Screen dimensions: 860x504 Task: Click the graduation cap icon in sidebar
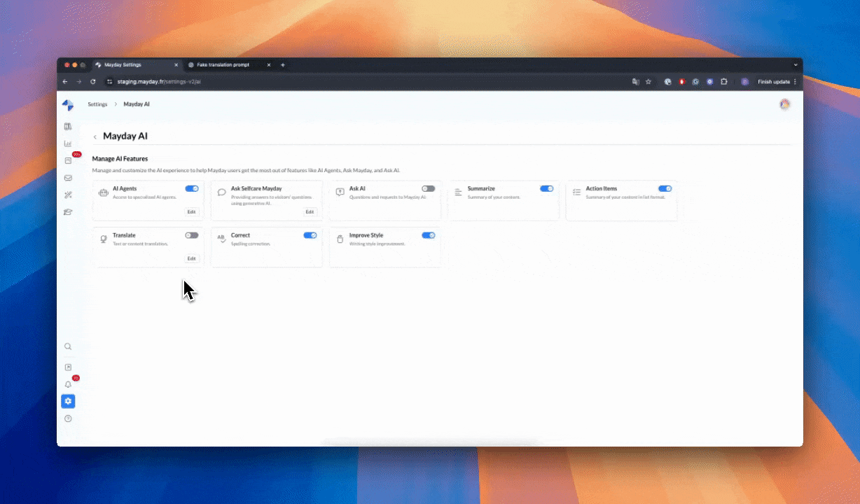click(68, 212)
